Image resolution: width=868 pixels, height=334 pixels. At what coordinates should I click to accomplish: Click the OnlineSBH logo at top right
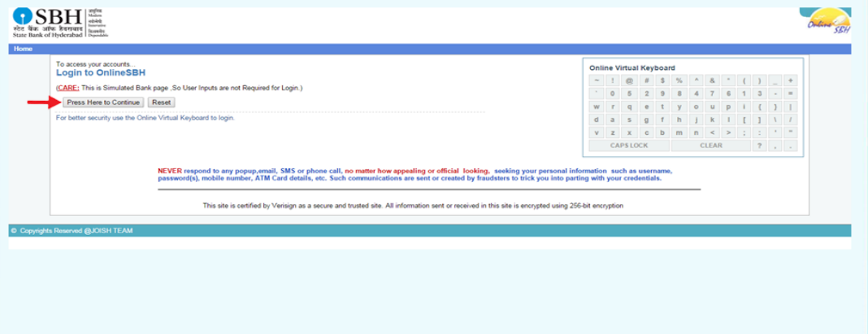click(827, 24)
